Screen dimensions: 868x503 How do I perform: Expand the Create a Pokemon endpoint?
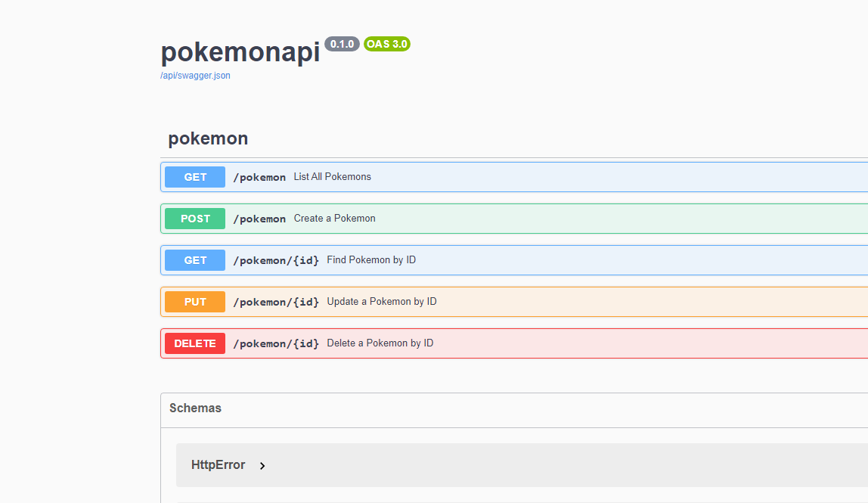pos(334,218)
